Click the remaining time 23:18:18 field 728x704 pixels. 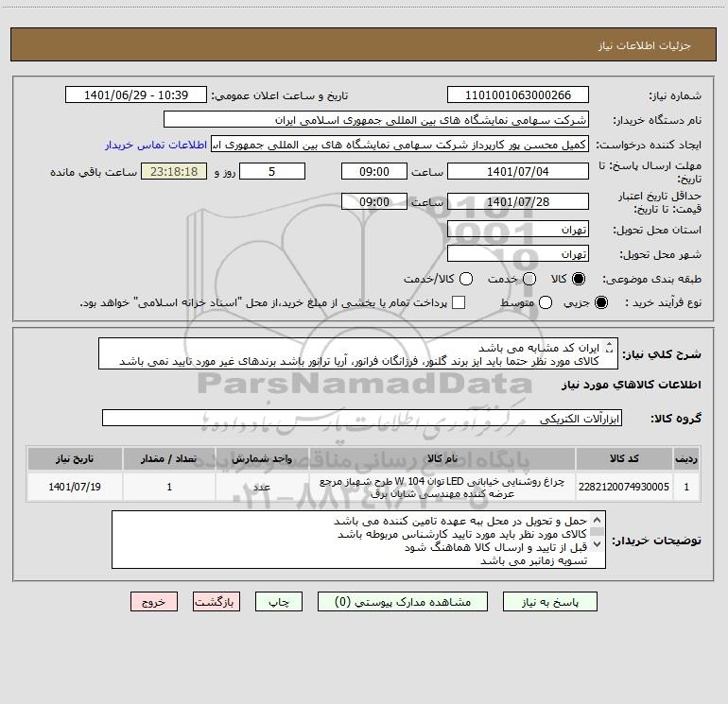[x=174, y=172]
